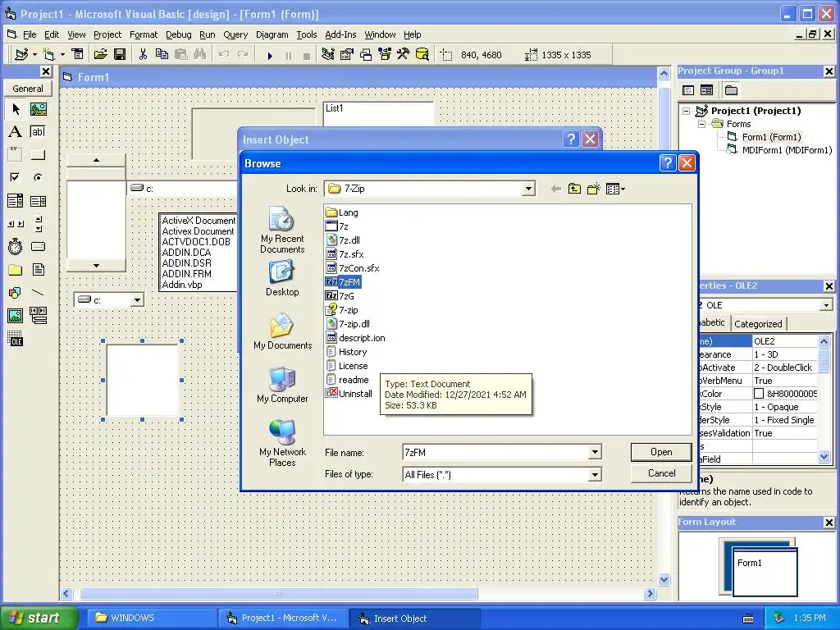Select the ListBox tool in toolbox
This screenshot has width=840, height=630.
pos(38,201)
